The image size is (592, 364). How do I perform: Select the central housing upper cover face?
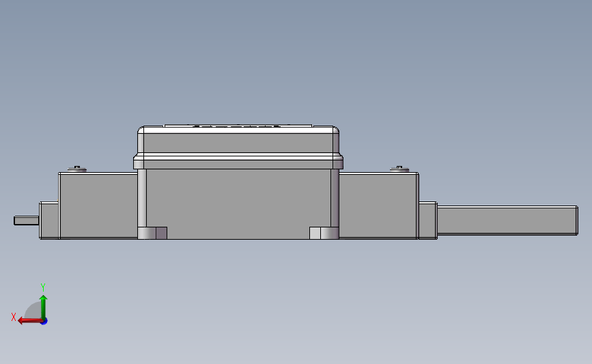tap(238, 143)
